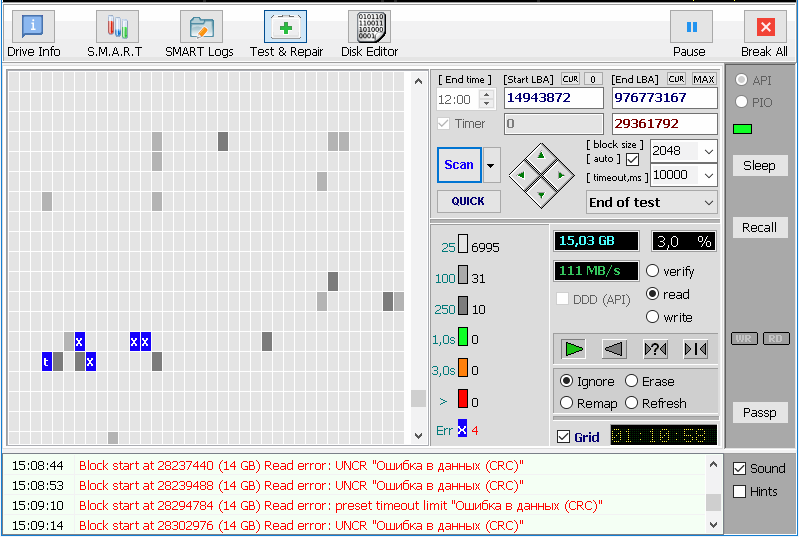
Task: Click the MAX button next to End LBA
Action: tap(704, 79)
